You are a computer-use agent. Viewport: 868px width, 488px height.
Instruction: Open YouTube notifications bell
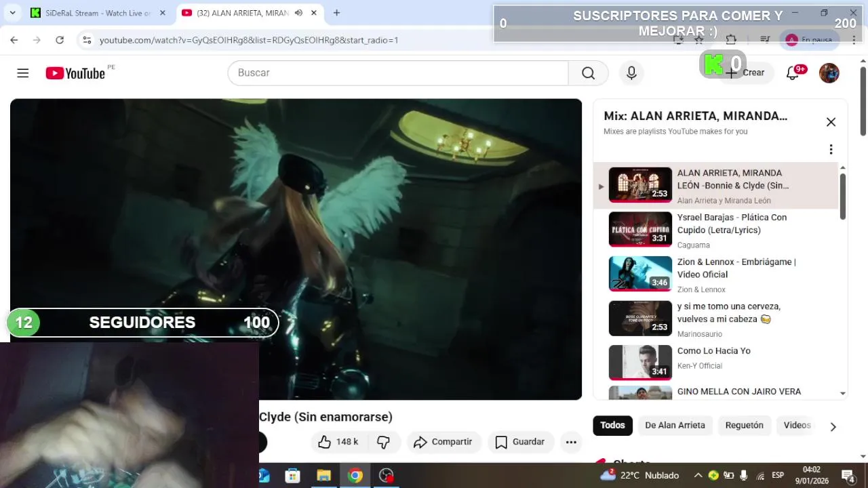point(792,73)
